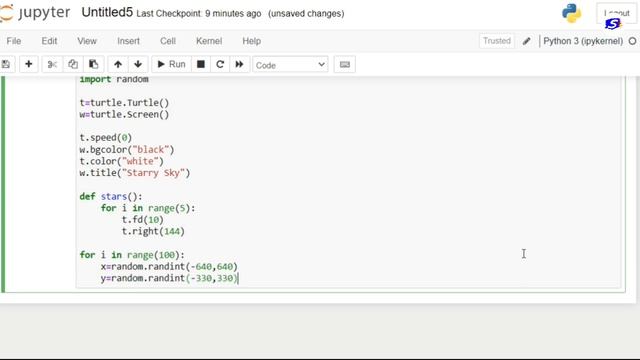Click the Python 3 (ipykernel) label

pos(583,41)
